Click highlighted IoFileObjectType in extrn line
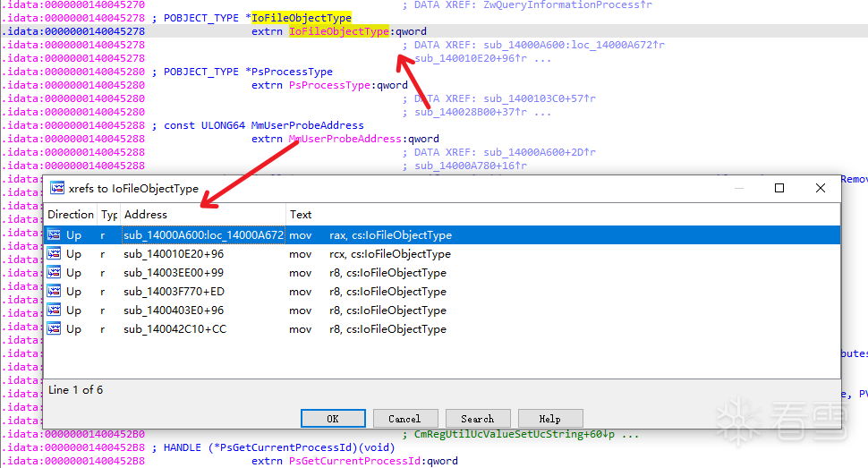The width and height of the screenshot is (868, 468). pyautogui.click(x=339, y=31)
